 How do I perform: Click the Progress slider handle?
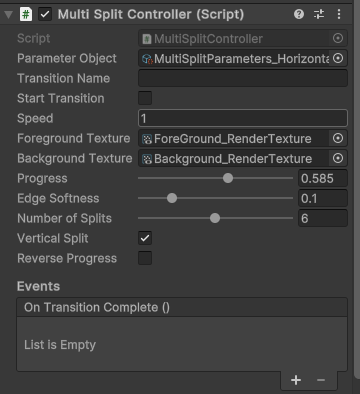click(228, 178)
